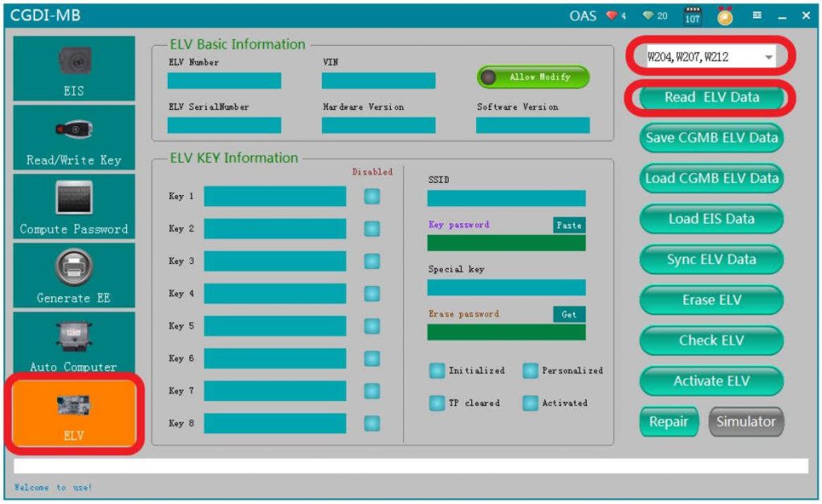Tick Disabled checkbox for Key 6
Viewport: 822px width, 504px height.
point(372,359)
